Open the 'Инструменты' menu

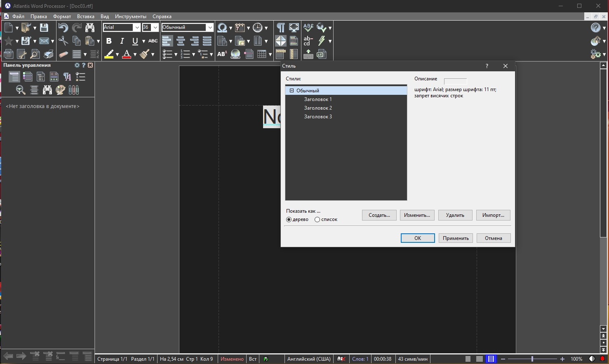point(130,16)
